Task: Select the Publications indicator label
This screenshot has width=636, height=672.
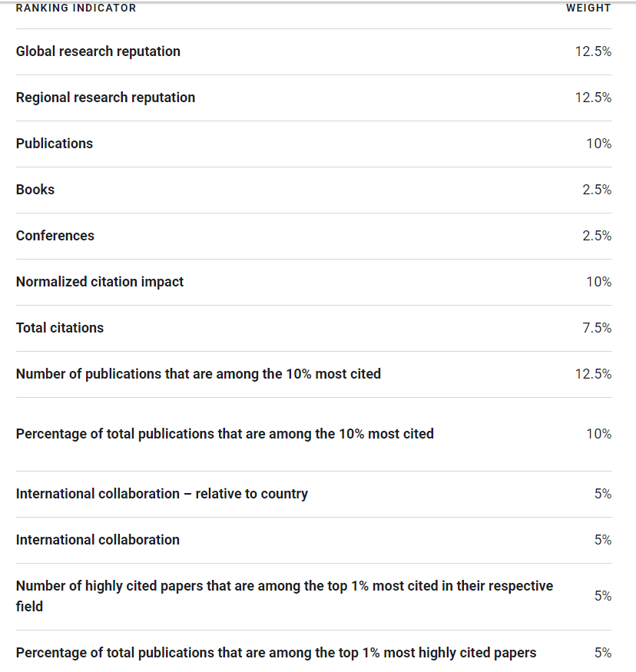Action: click(55, 144)
